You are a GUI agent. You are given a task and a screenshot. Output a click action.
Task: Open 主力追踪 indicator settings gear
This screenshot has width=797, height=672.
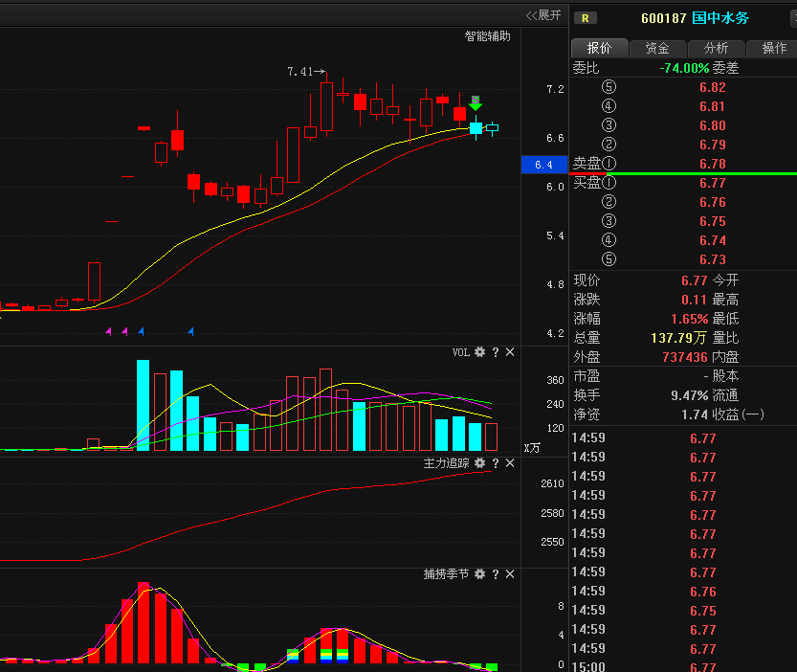pos(480,463)
